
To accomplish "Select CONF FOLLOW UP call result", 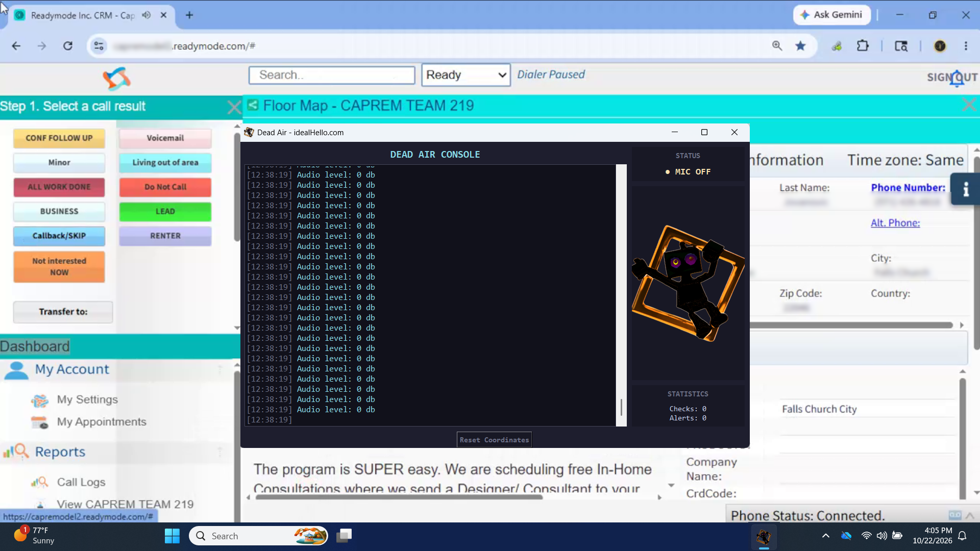I will (x=59, y=138).
